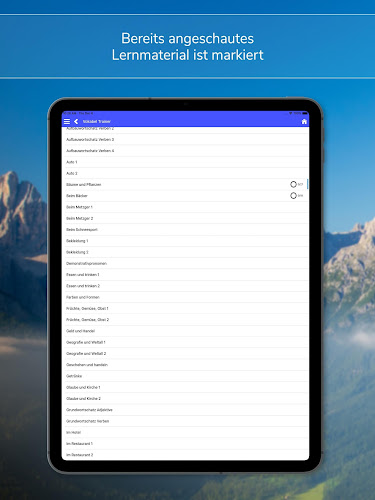Screen dimensions: 375x500
Task: Open Aufbauwortschatz Verben 4 list item
Action: (x=185, y=151)
